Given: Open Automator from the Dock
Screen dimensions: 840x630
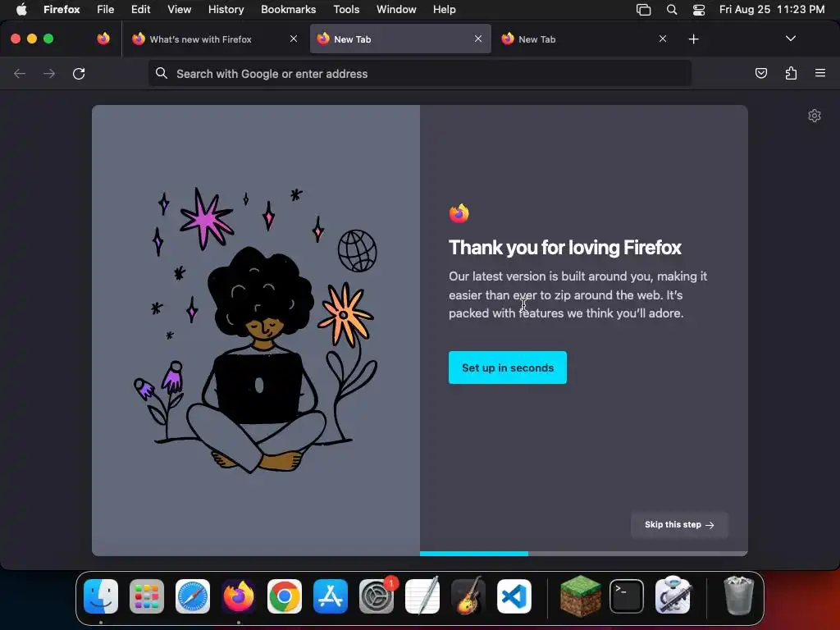Looking at the screenshot, I should (x=673, y=596).
